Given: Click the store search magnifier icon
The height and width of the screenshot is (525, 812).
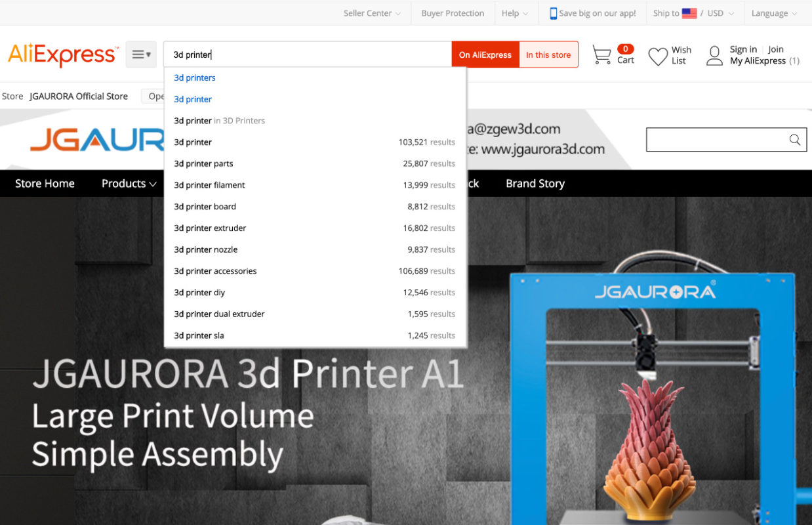Looking at the screenshot, I should 794,139.
